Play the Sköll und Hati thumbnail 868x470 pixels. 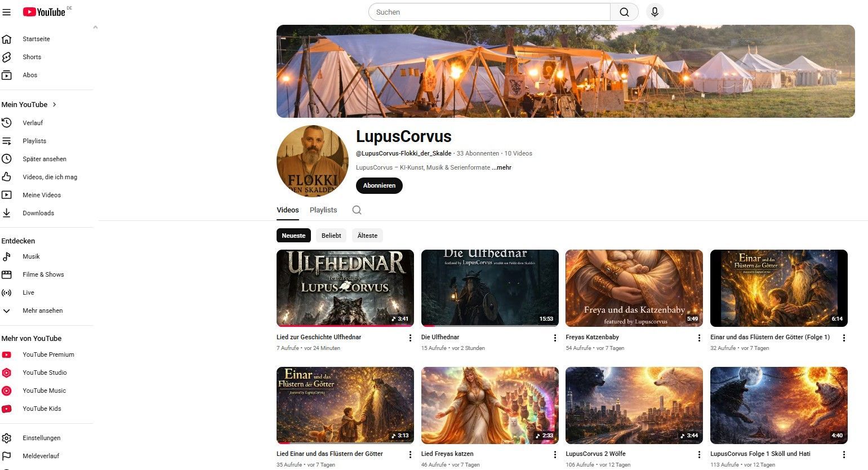(779, 405)
